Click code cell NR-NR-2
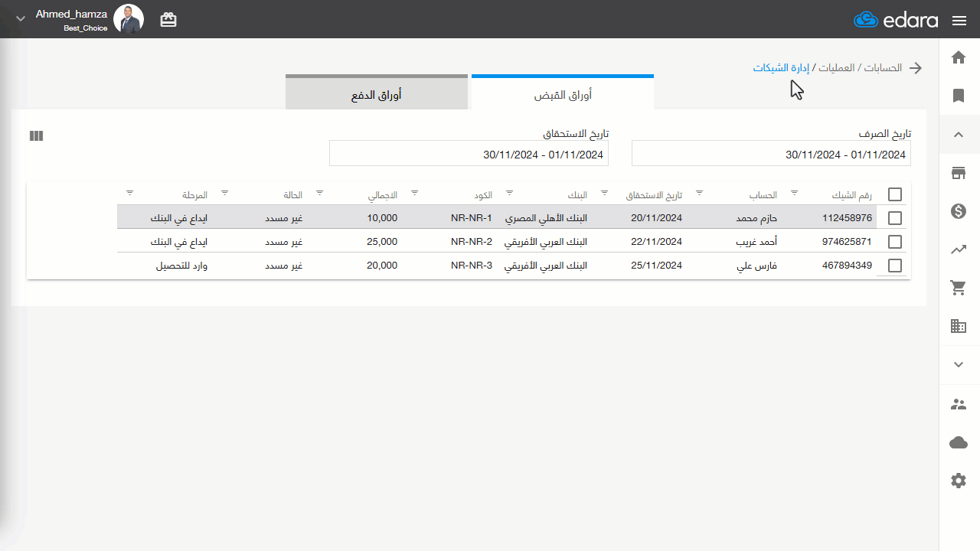980x551 pixels. click(x=471, y=242)
